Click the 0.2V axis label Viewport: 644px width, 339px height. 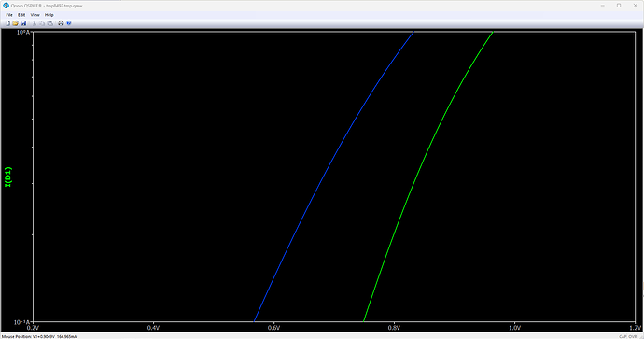[x=33, y=328]
